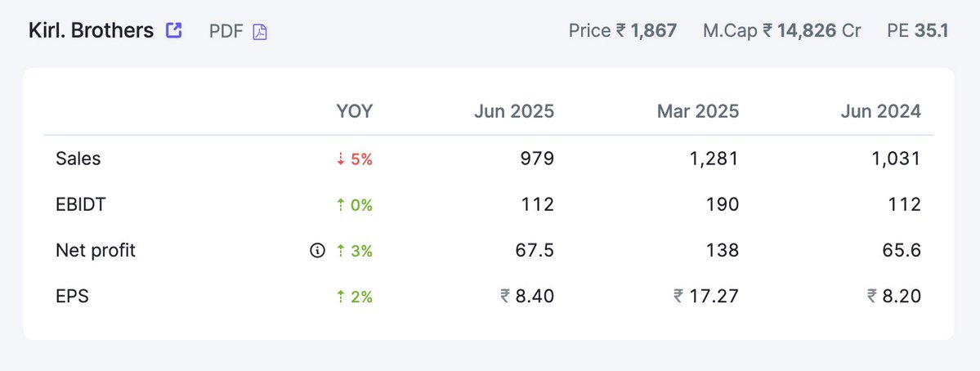980x371 pixels.
Task: Select the YOY column header
Action: tap(355, 111)
